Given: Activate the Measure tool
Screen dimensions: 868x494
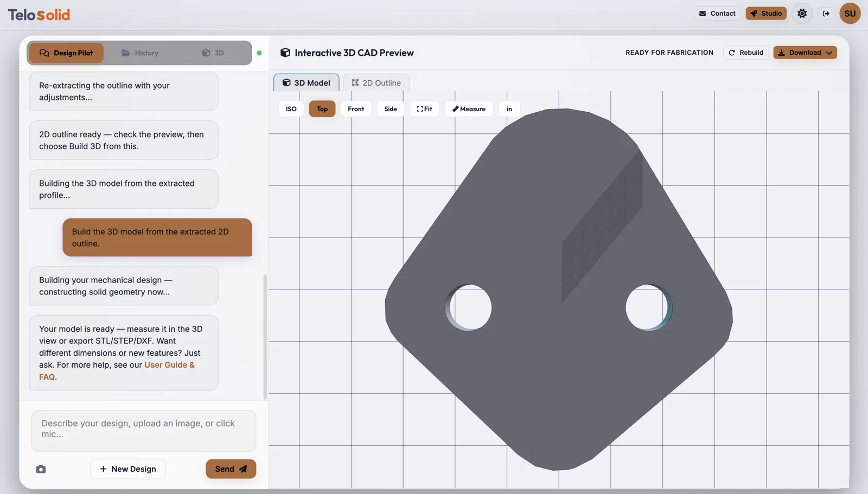Looking at the screenshot, I should click(469, 109).
